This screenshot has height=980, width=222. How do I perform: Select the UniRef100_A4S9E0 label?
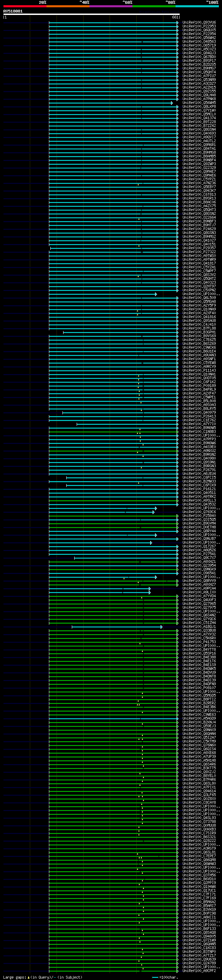coord(199,447)
